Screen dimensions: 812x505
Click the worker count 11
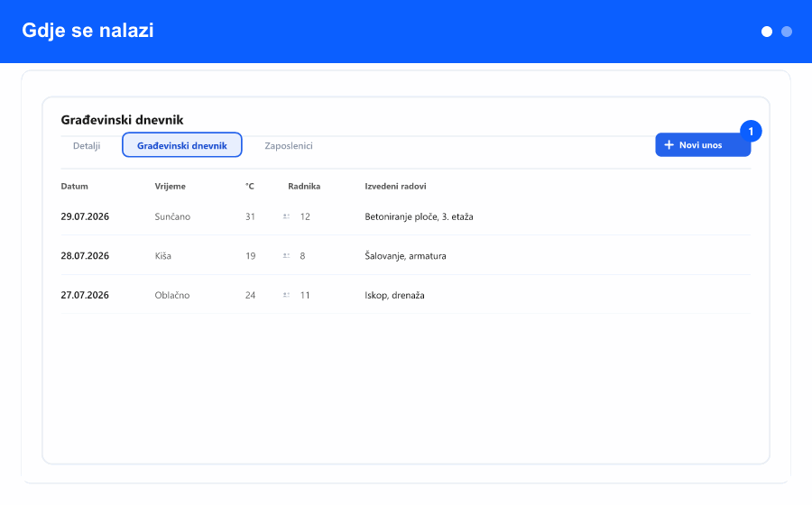tap(305, 295)
